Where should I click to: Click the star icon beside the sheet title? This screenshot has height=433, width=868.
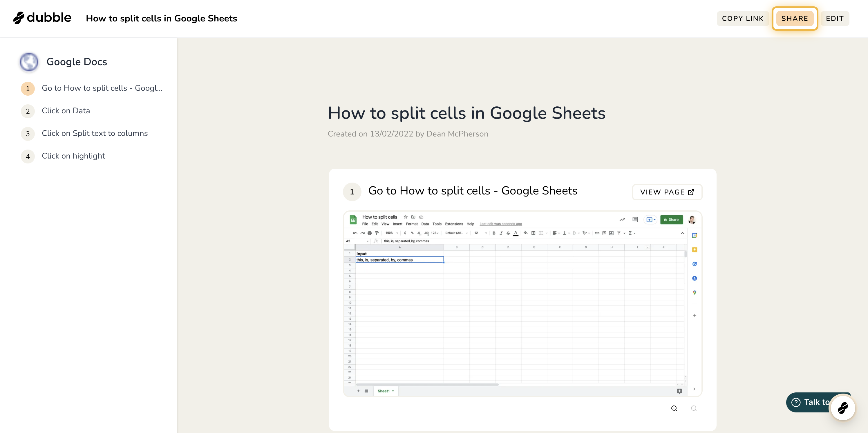point(406,217)
